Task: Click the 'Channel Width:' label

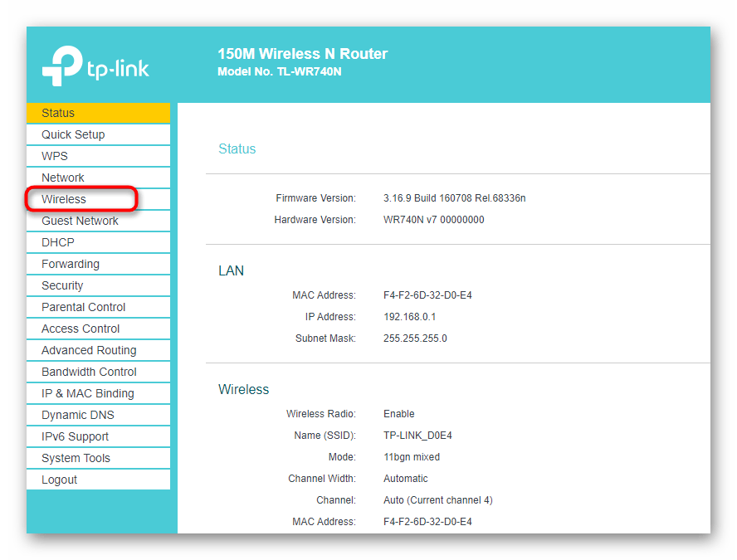Action: point(322,479)
